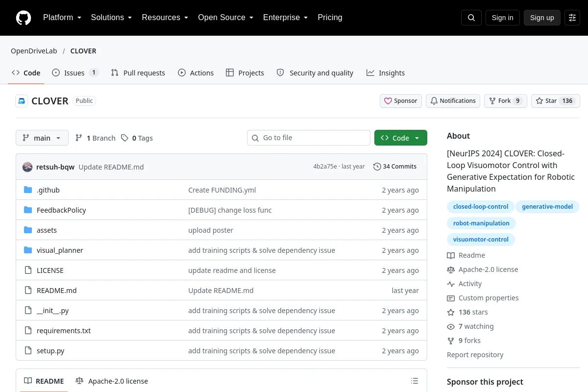Open the README outline list icon

coord(415,381)
